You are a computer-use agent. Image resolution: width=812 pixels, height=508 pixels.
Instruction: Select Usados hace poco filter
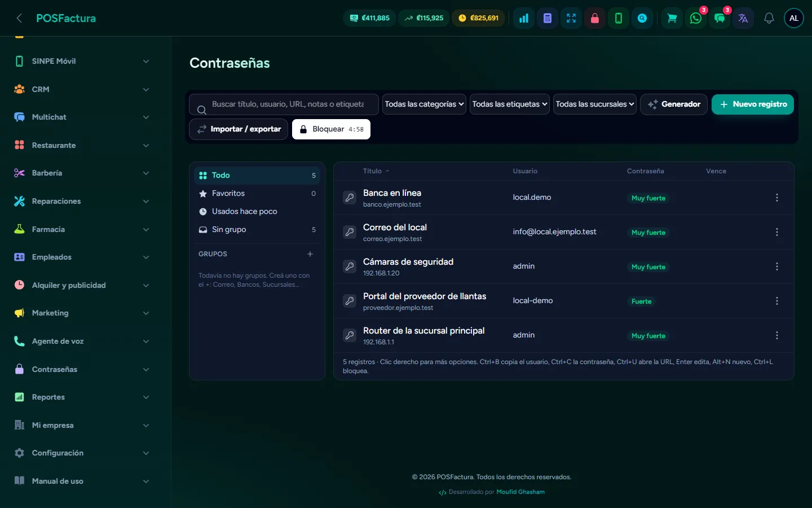(x=257, y=211)
